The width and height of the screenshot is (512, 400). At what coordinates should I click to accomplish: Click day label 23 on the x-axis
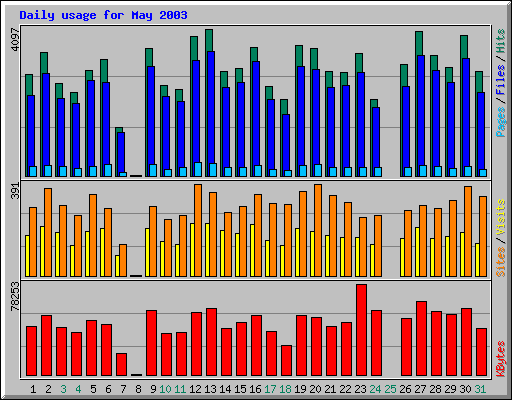360,389
